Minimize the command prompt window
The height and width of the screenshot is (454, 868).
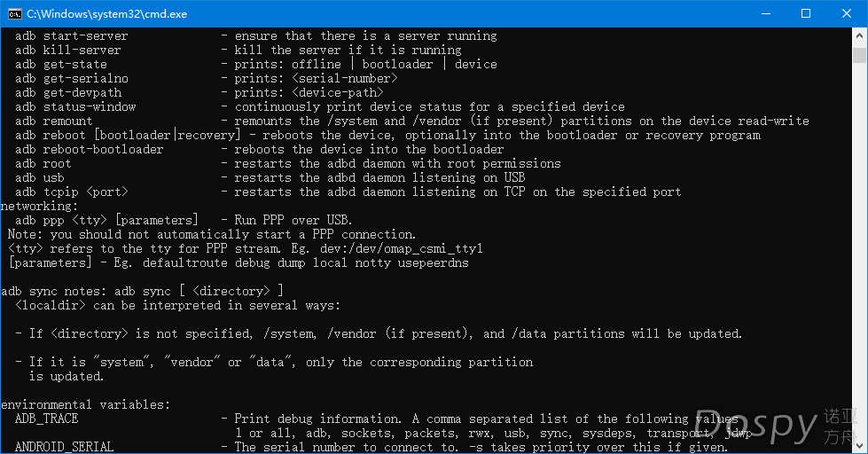click(x=766, y=14)
